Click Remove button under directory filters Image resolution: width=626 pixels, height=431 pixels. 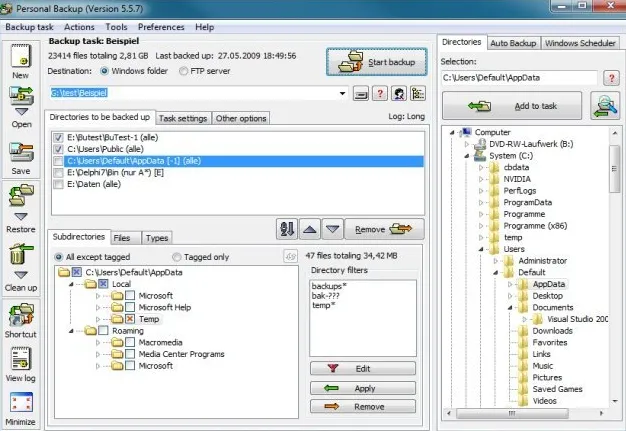[x=363, y=407]
